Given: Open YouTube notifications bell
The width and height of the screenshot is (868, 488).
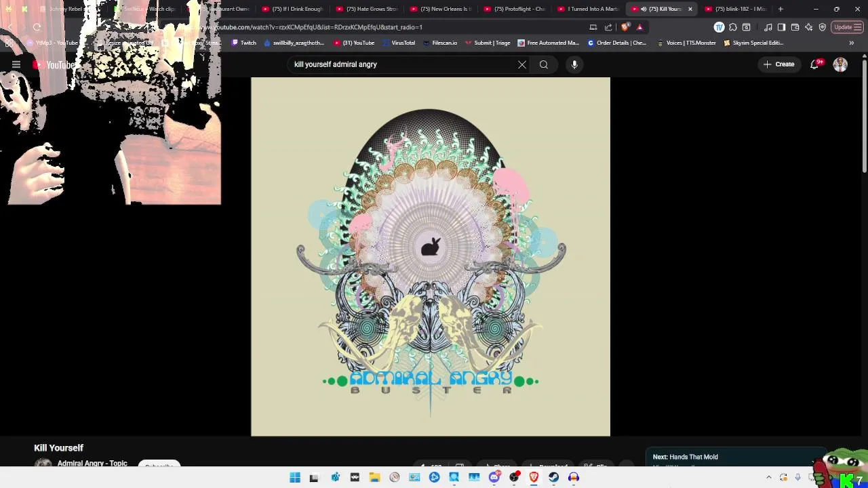Looking at the screenshot, I should [814, 64].
